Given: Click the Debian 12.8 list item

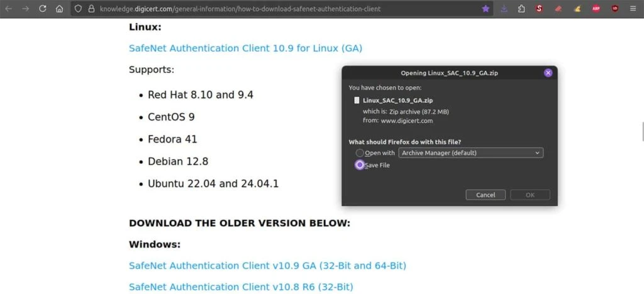Looking at the screenshot, I should 178,161.
